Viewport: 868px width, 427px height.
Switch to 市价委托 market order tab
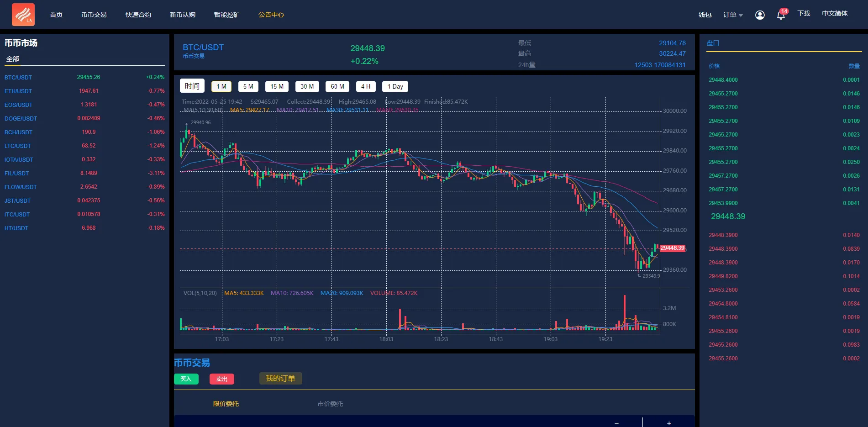pos(330,404)
